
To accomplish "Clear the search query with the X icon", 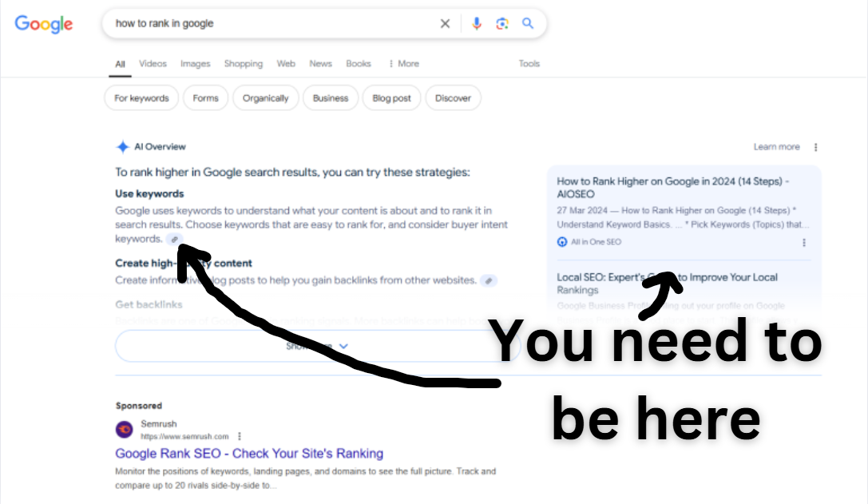I will [445, 23].
